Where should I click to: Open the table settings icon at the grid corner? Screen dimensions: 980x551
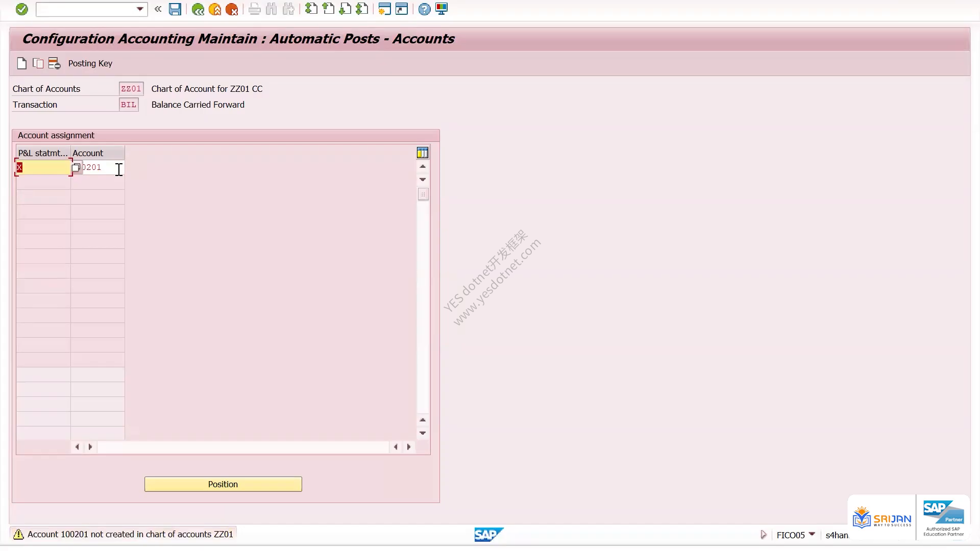[423, 153]
